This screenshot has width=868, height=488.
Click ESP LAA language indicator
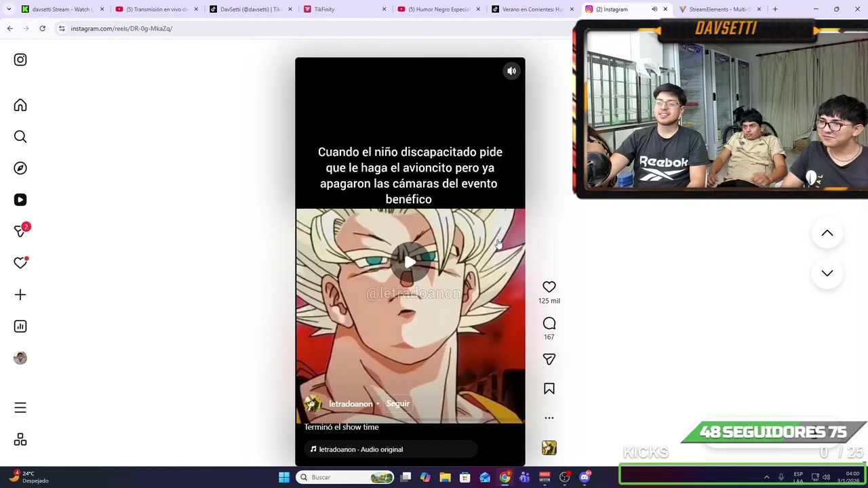click(798, 477)
